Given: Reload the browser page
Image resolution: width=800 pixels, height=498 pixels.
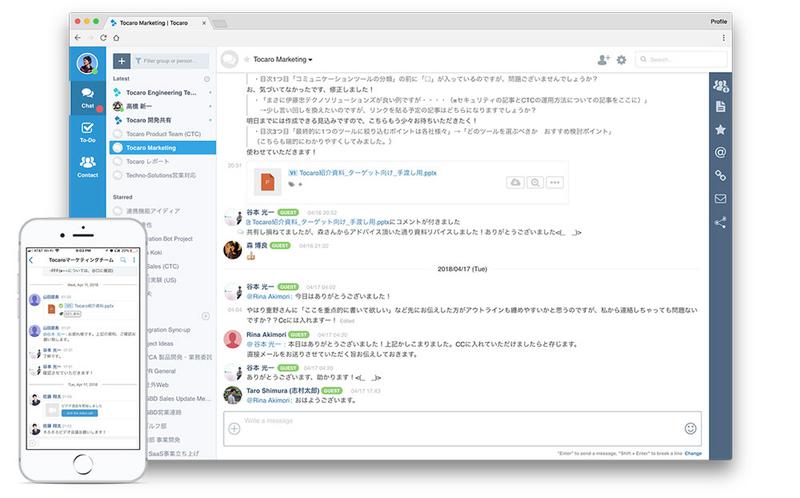Looking at the screenshot, I should click(x=103, y=38).
